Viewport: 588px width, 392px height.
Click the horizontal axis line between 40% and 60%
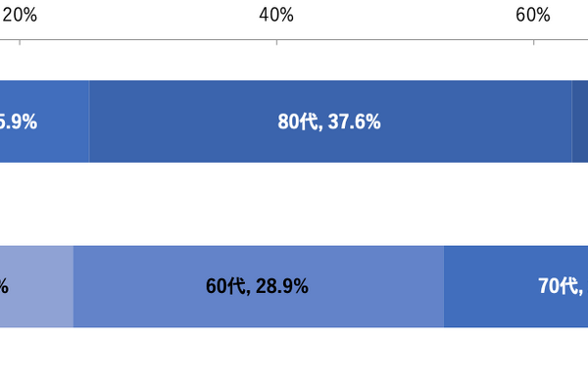coord(405,39)
